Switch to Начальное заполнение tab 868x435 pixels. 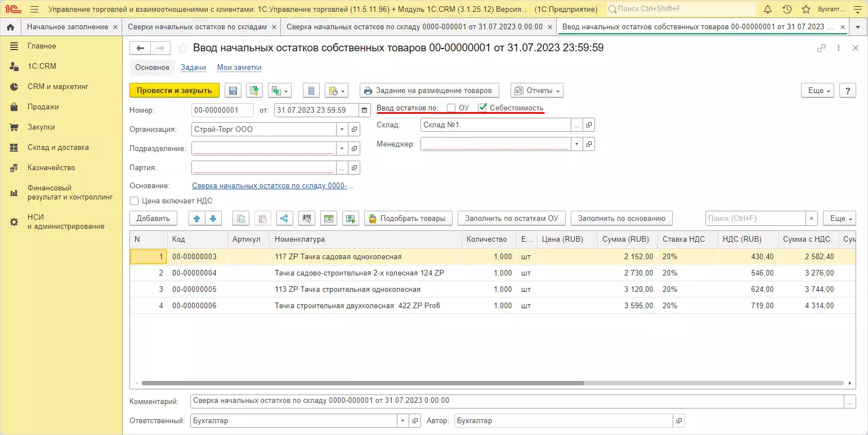click(x=67, y=27)
